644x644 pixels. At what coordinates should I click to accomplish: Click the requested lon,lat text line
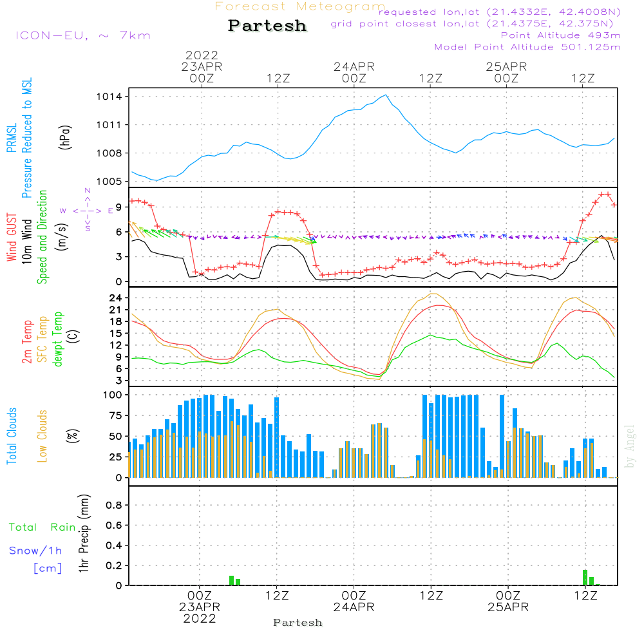[499, 12]
